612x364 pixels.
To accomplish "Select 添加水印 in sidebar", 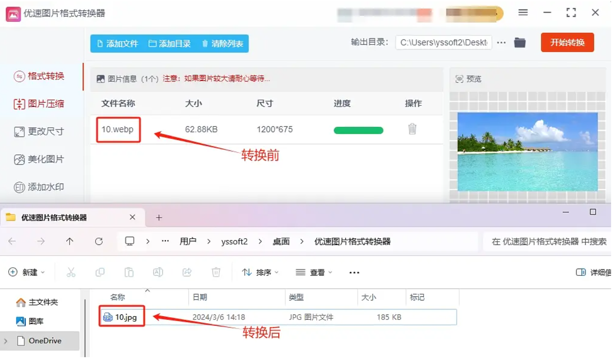I will 39,187.
